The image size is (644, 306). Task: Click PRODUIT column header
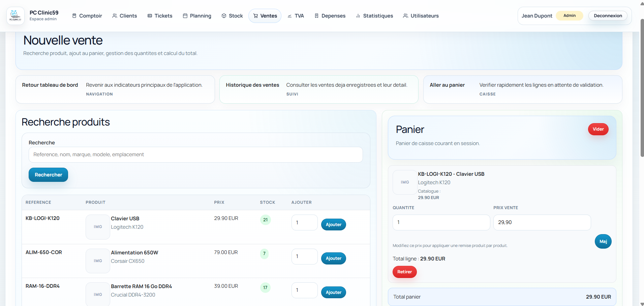95,202
